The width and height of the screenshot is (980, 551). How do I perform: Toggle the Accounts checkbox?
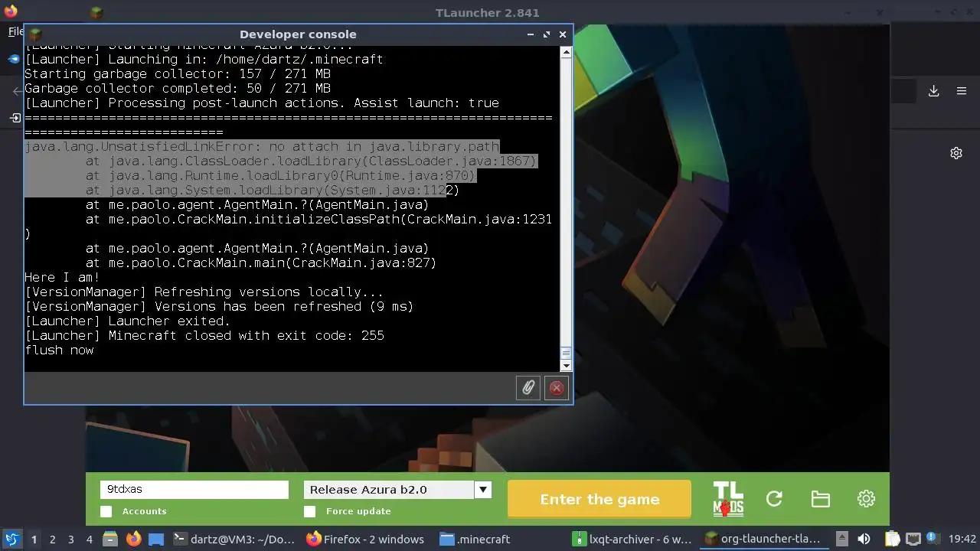click(106, 511)
